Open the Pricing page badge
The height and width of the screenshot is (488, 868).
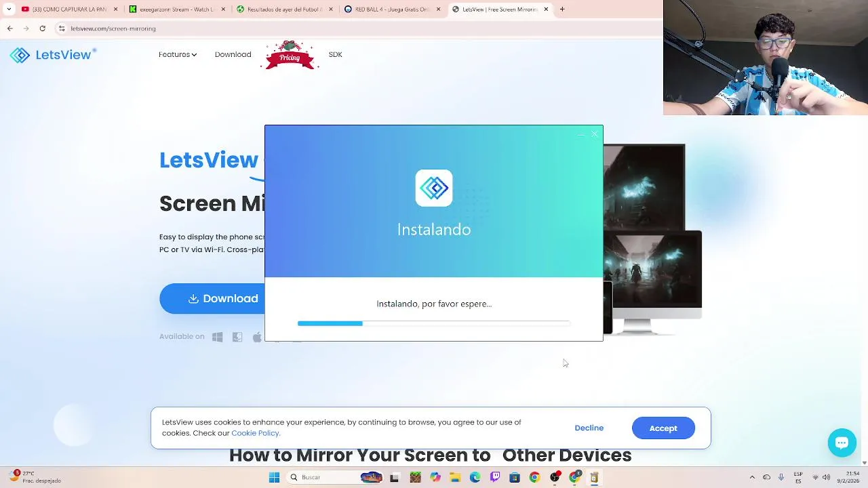290,56
